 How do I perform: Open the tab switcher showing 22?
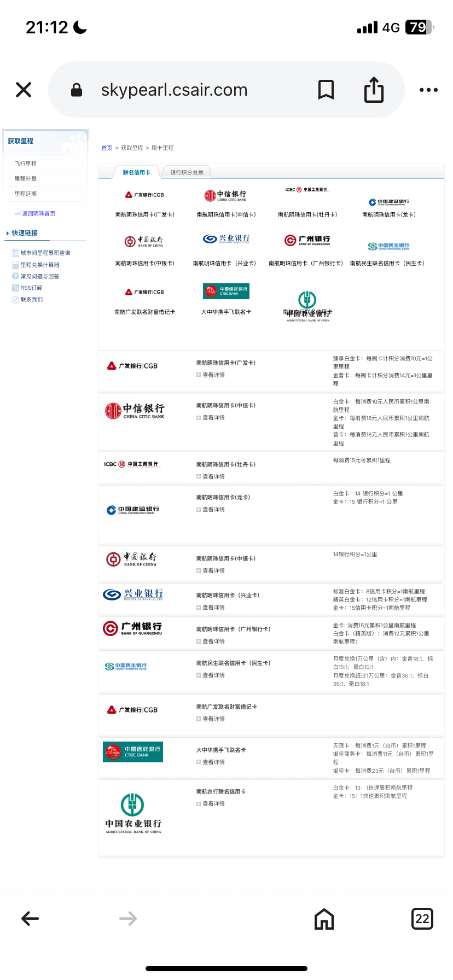[x=422, y=919]
